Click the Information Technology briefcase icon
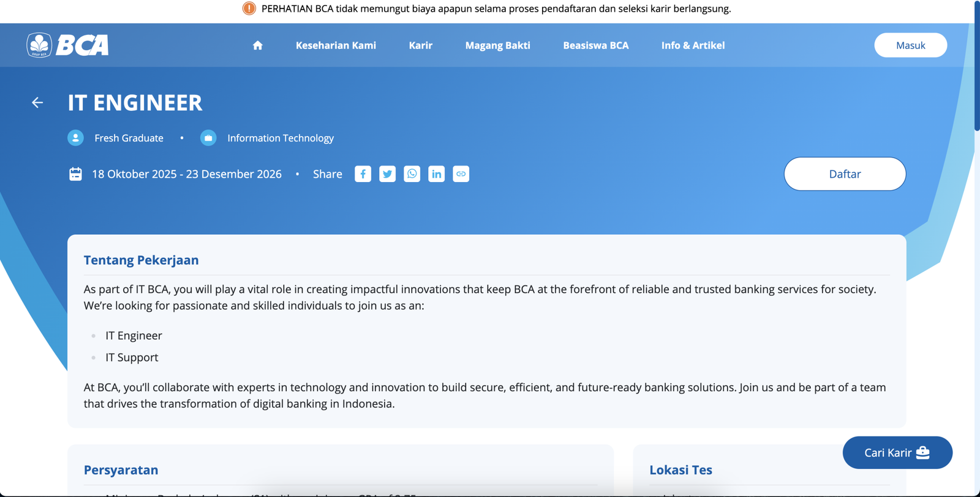 [208, 138]
